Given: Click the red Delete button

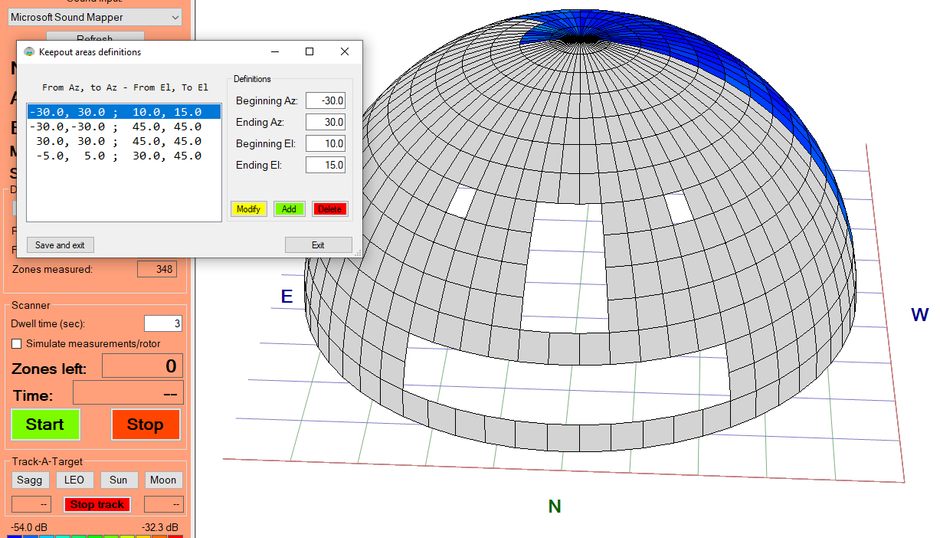Looking at the screenshot, I should [x=330, y=209].
